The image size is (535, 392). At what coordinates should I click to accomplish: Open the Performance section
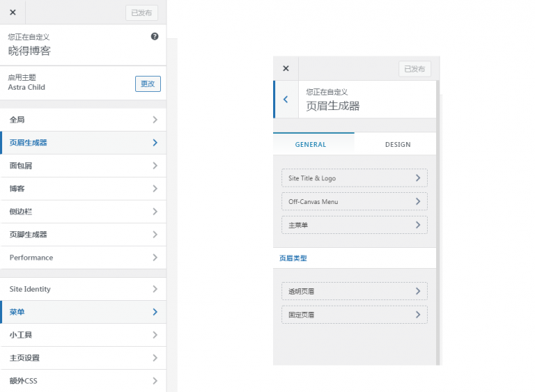(83, 258)
